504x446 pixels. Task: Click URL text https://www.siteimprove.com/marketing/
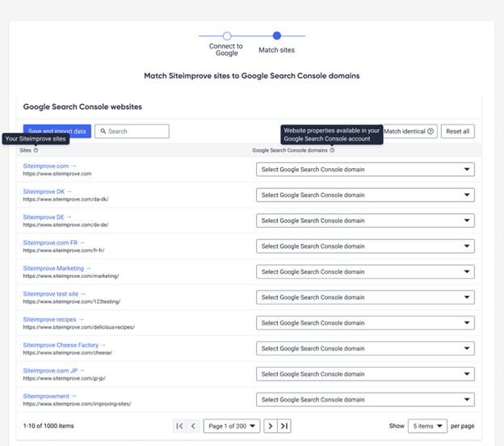(71, 276)
